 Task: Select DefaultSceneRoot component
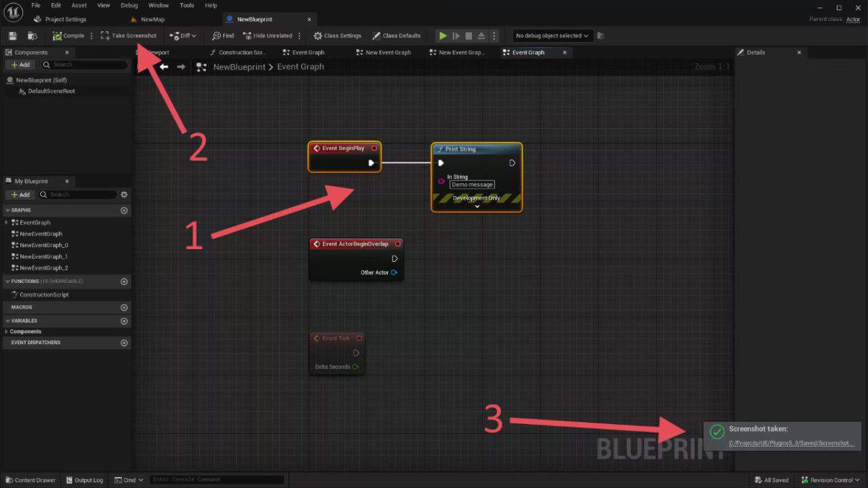52,91
